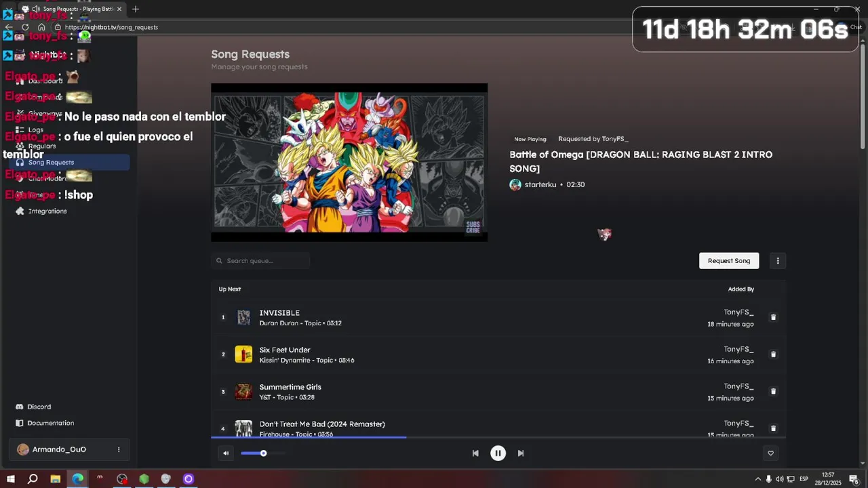Click the Armando_OuO profile avatar

pyautogui.click(x=23, y=449)
